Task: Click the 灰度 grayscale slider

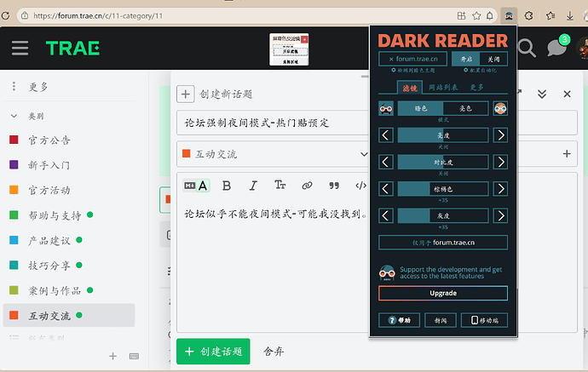Action: (443, 215)
